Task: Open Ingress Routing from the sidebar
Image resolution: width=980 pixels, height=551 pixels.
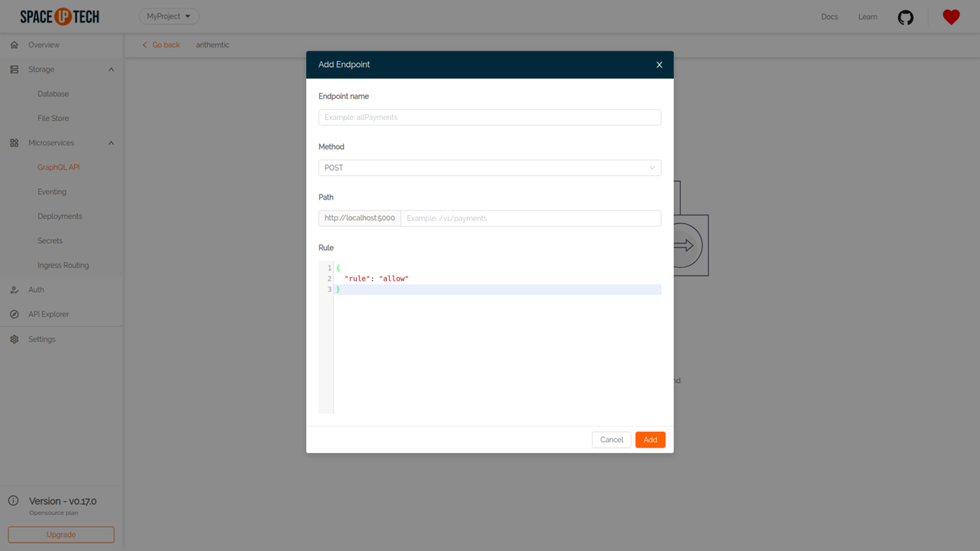Action: pyautogui.click(x=64, y=265)
